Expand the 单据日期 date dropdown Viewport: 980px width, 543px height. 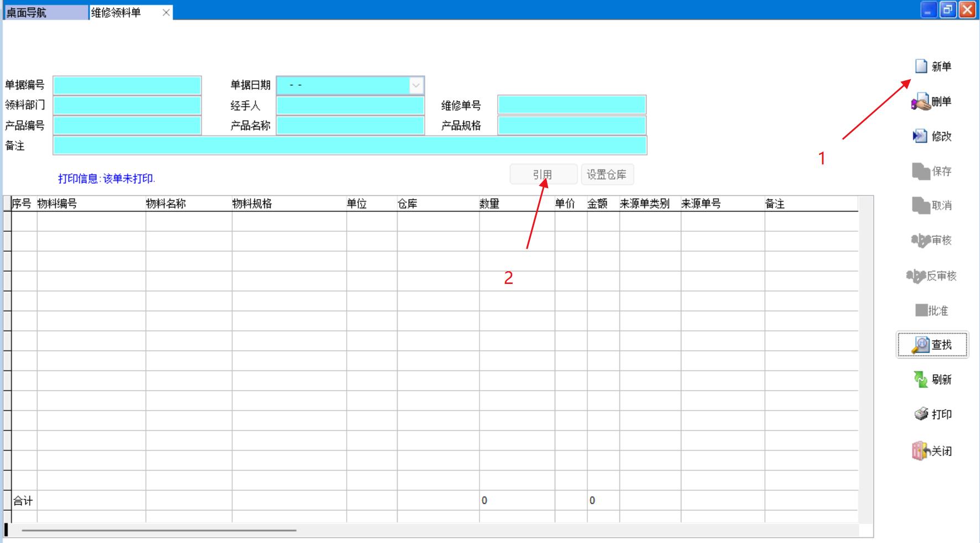click(x=416, y=85)
